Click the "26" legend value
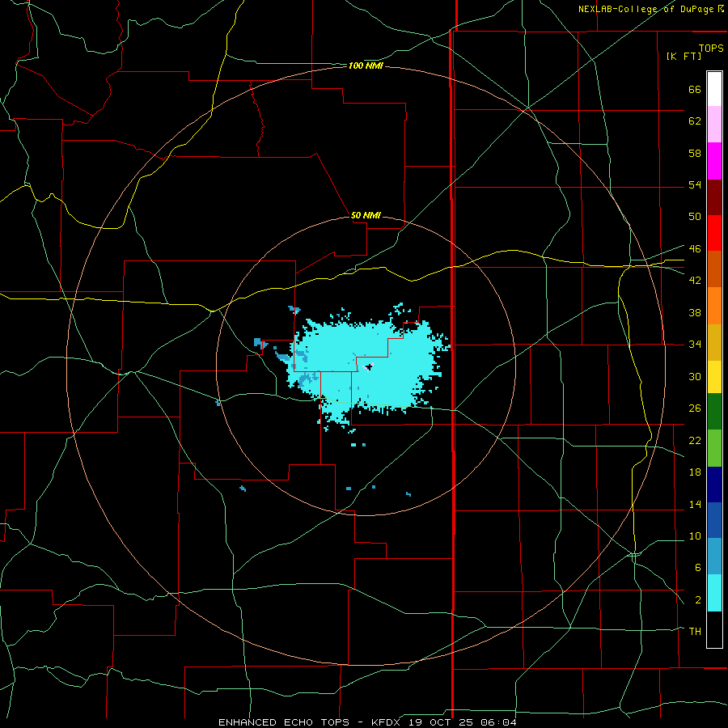728x728 pixels. pos(695,408)
